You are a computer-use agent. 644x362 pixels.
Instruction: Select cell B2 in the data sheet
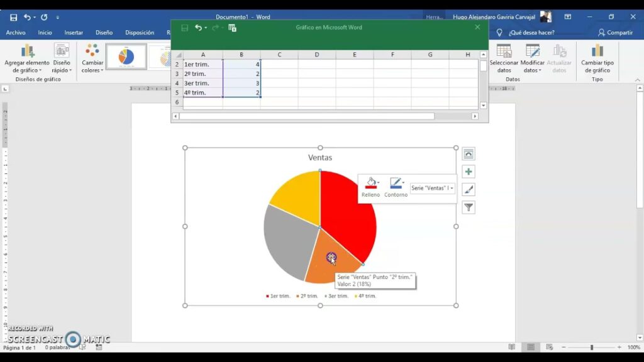241,64
